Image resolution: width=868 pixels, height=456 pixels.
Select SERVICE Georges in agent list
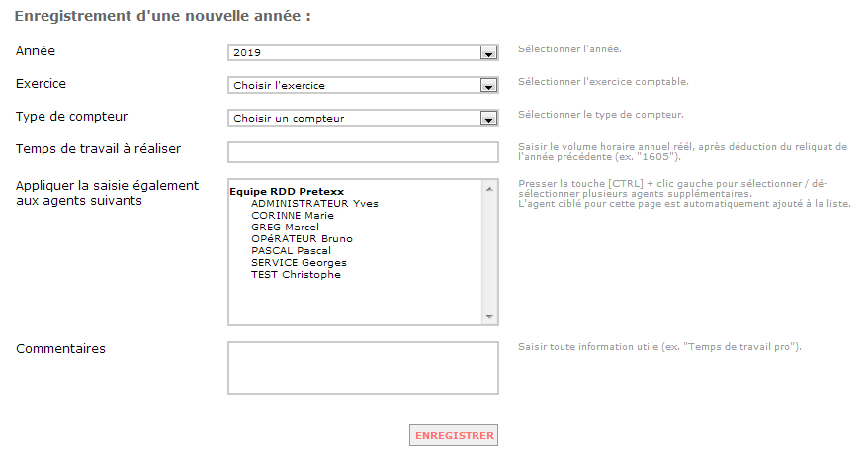[299, 263]
